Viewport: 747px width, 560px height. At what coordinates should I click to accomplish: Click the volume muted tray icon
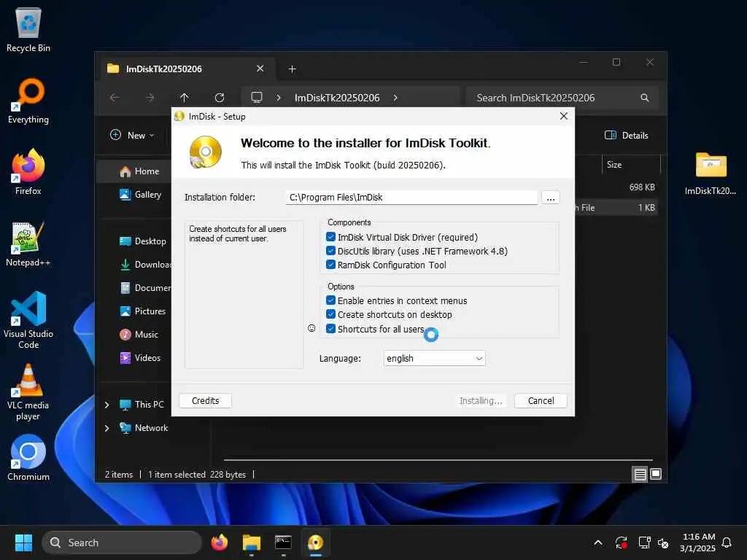pos(663,542)
